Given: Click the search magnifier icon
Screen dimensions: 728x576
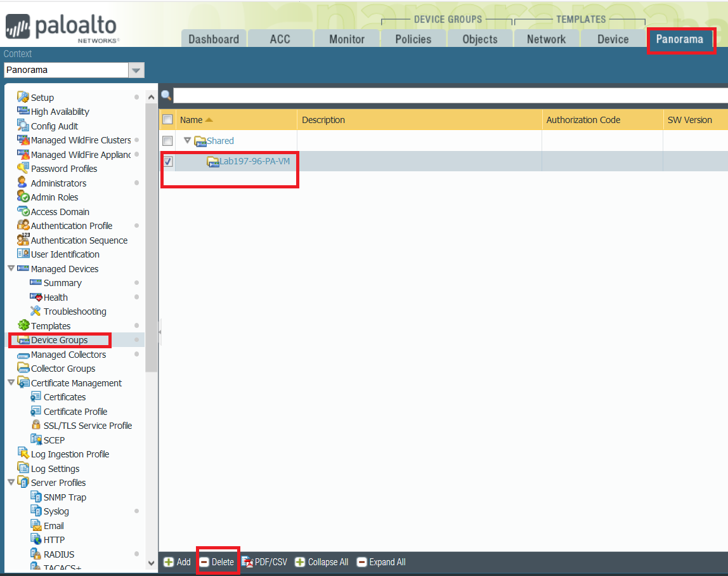Looking at the screenshot, I should (x=166, y=96).
